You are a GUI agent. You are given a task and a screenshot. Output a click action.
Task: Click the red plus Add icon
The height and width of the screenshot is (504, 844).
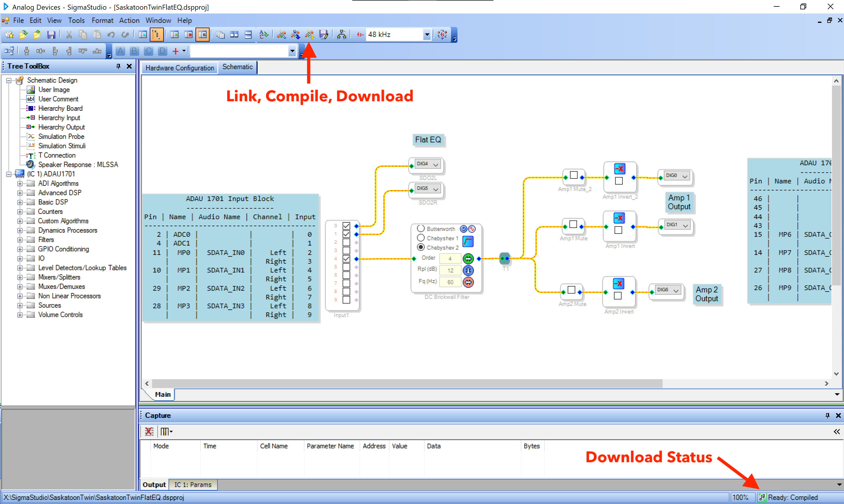point(176,51)
